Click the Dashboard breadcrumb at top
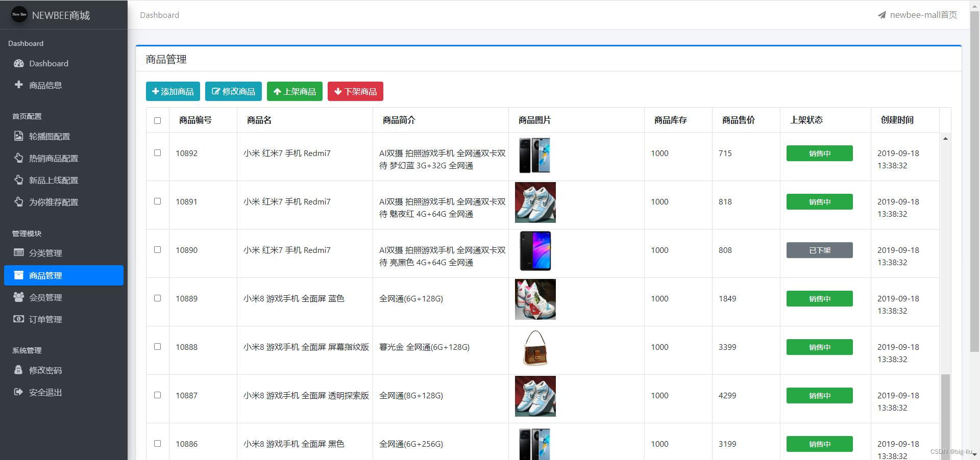Viewport: 980px width, 460px height. click(x=160, y=15)
